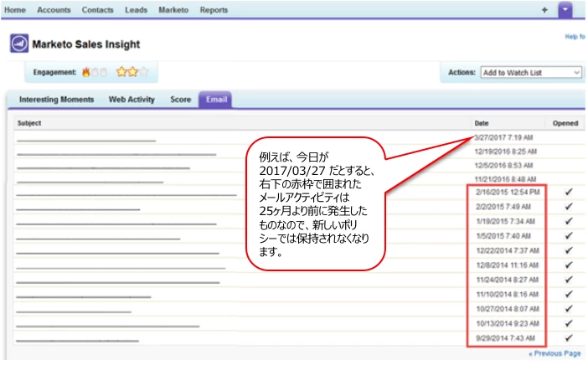Open the Contacts tab
This screenshot has width=588, height=365.
[97, 10]
